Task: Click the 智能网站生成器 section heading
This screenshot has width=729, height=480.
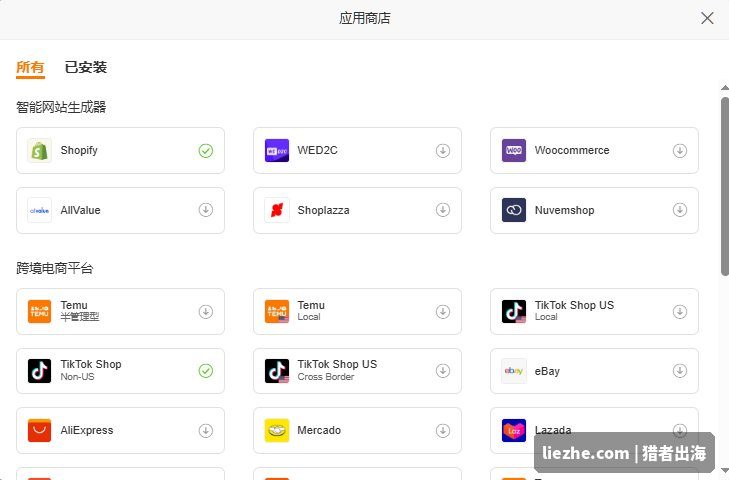Action: (x=61, y=107)
